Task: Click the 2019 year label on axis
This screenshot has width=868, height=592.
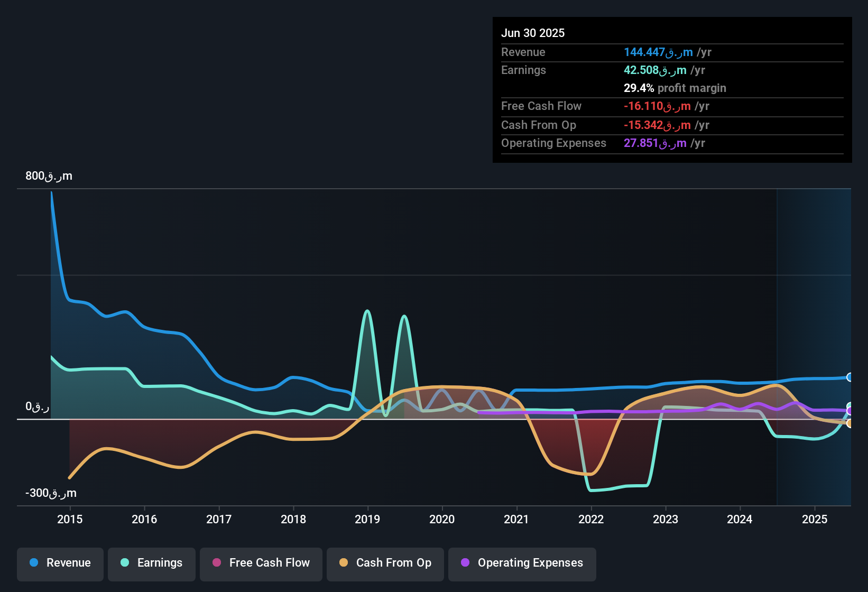Action: [367, 519]
